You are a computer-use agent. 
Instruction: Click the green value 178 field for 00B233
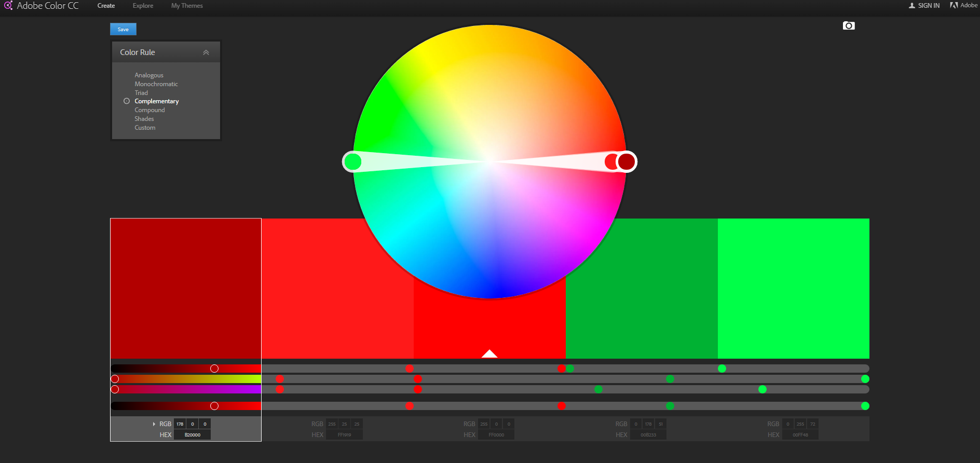tap(648, 424)
